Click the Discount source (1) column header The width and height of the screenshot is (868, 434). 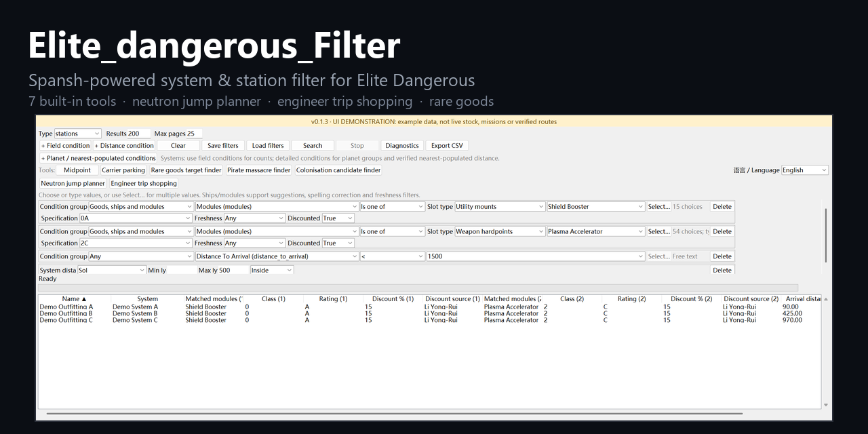pos(452,298)
